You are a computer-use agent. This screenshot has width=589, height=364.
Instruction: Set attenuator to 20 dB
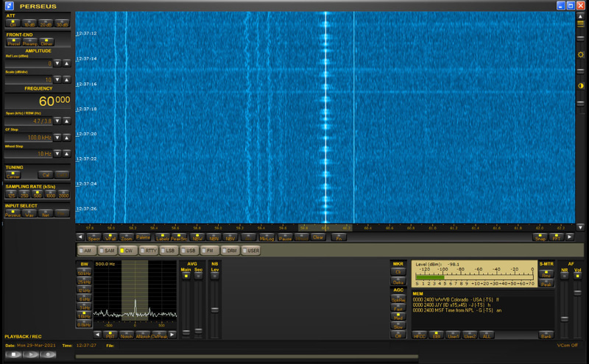(46, 24)
